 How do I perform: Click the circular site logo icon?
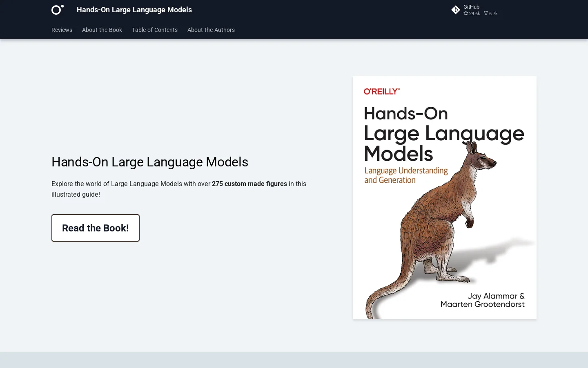coord(58,10)
